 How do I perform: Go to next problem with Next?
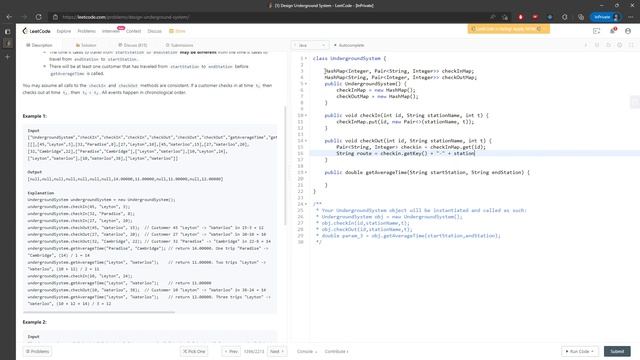[277, 351]
